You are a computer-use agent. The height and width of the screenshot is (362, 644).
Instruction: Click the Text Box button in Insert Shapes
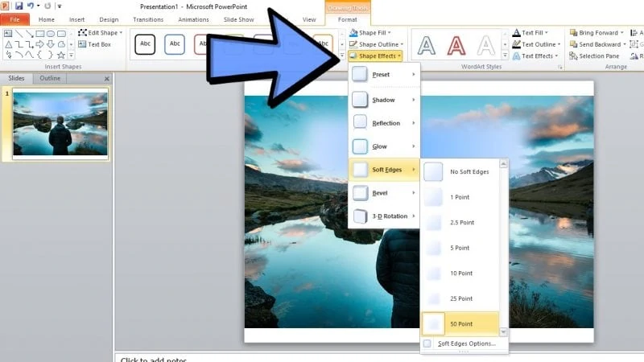click(94, 44)
